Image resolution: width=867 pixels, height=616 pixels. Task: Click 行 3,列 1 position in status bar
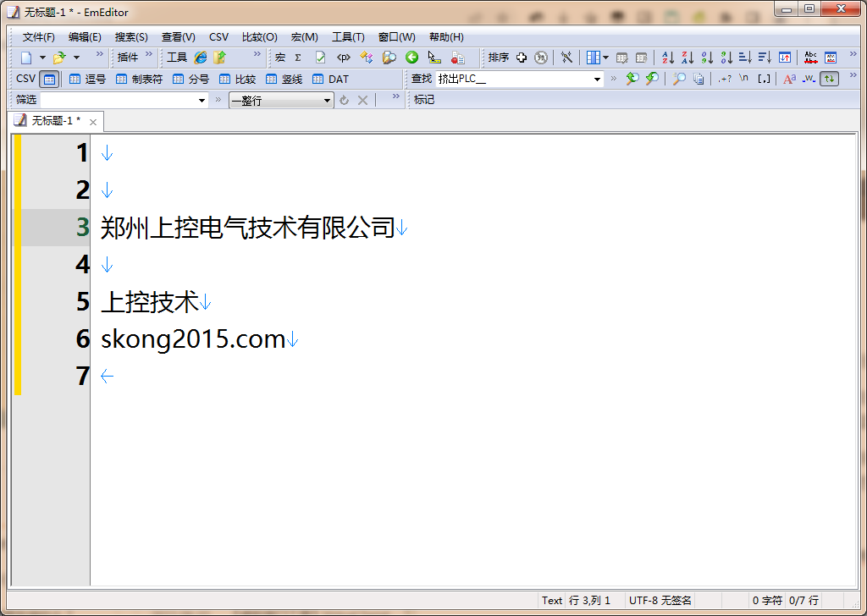pyautogui.click(x=589, y=601)
